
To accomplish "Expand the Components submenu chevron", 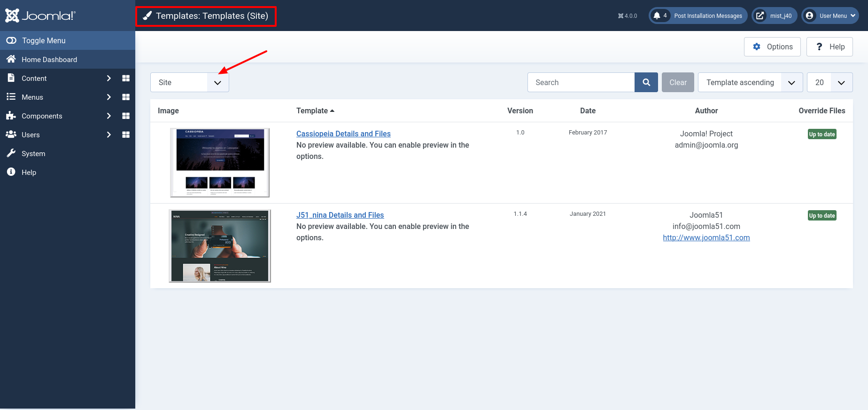I will [109, 116].
